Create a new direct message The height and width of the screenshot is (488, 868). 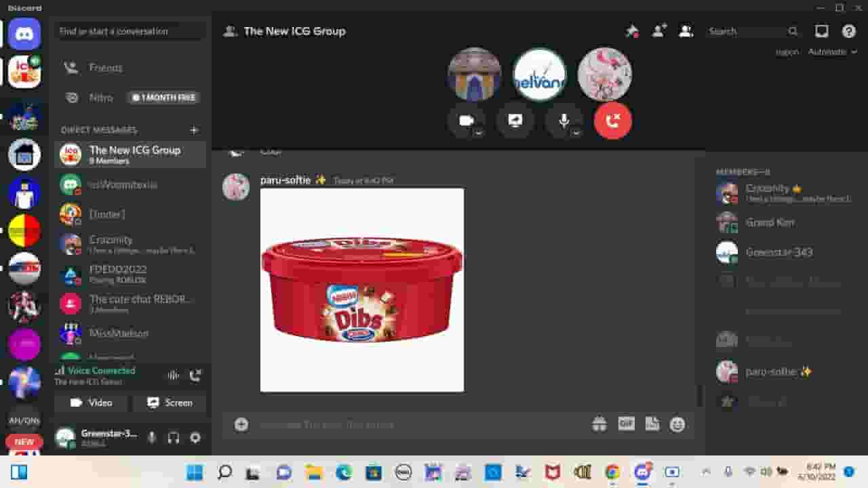pos(194,130)
